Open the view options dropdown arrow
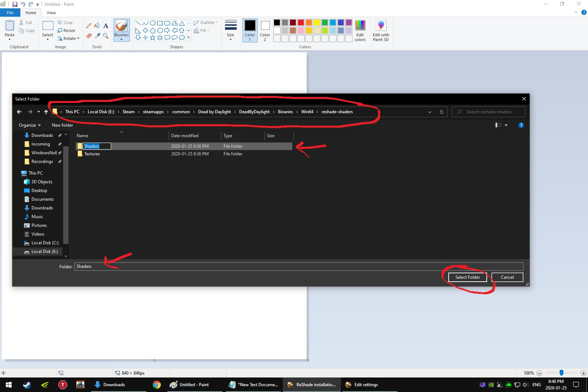 click(506, 125)
